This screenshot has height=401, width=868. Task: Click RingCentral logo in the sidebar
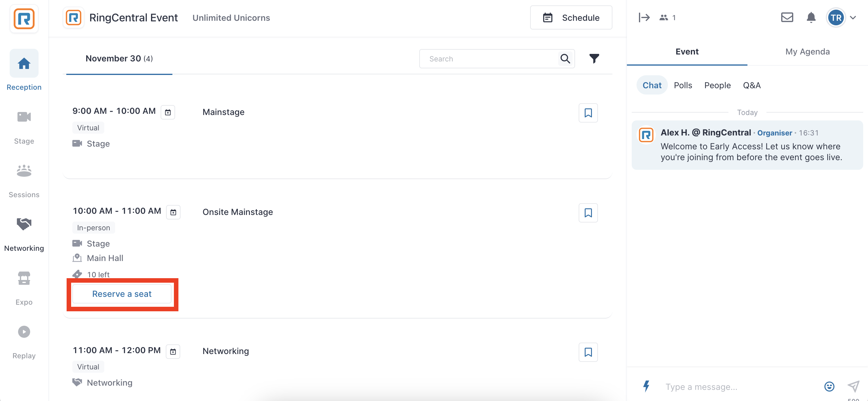click(x=24, y=19)
